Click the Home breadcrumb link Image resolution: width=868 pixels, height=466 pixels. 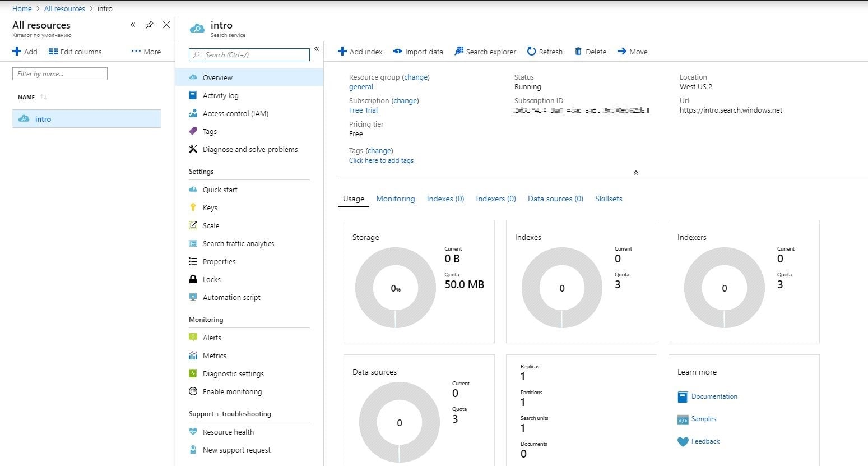coord(22,8)
